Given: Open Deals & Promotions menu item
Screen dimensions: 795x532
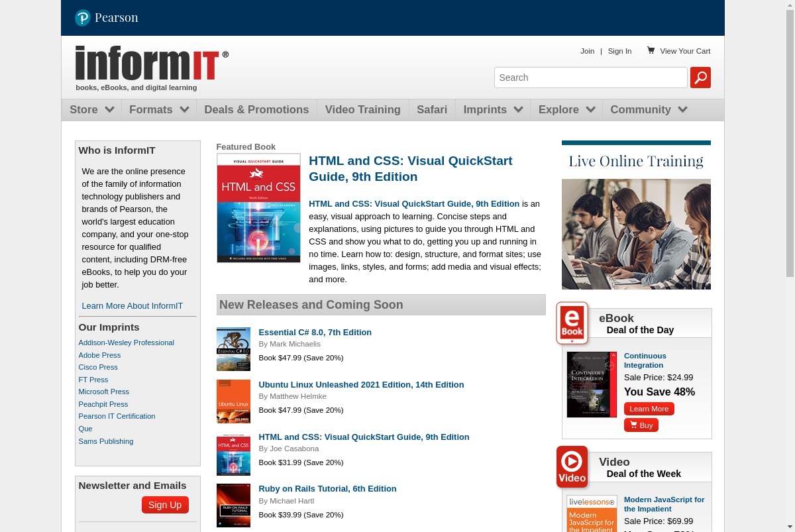Looking at the screenshot, I should (x=256, y=110).
